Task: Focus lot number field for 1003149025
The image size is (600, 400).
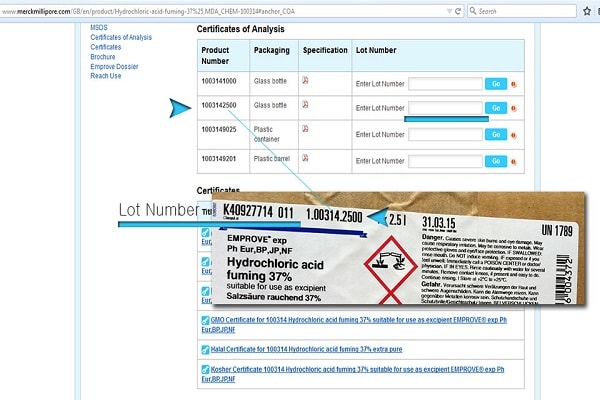Action: coord(445,134)
